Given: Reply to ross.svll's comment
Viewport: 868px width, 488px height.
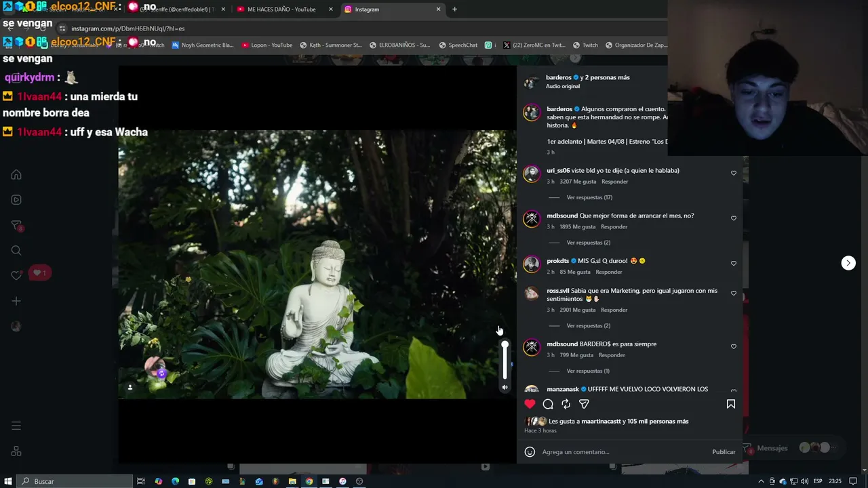Looking at the screenshot, I should click(614, 310).
